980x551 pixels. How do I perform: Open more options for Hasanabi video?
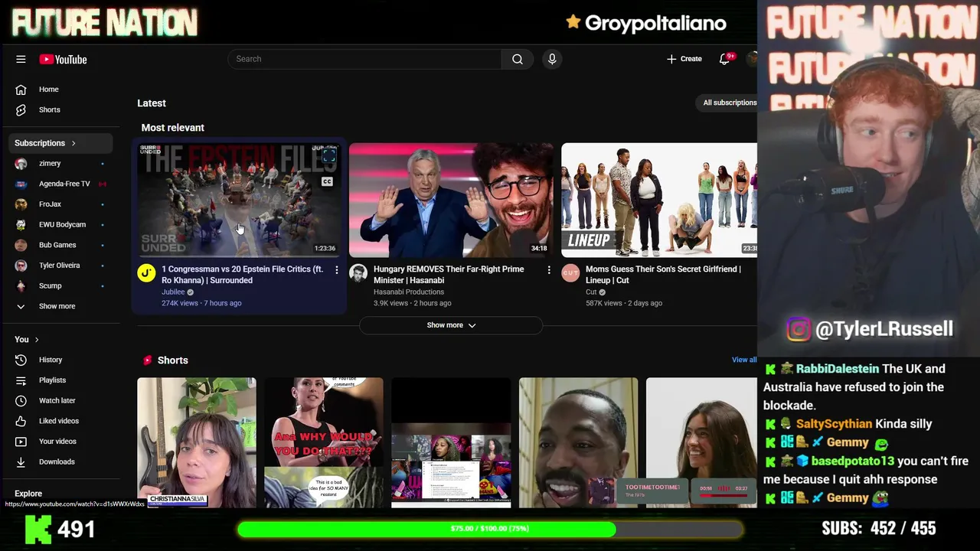coord(548,270)
